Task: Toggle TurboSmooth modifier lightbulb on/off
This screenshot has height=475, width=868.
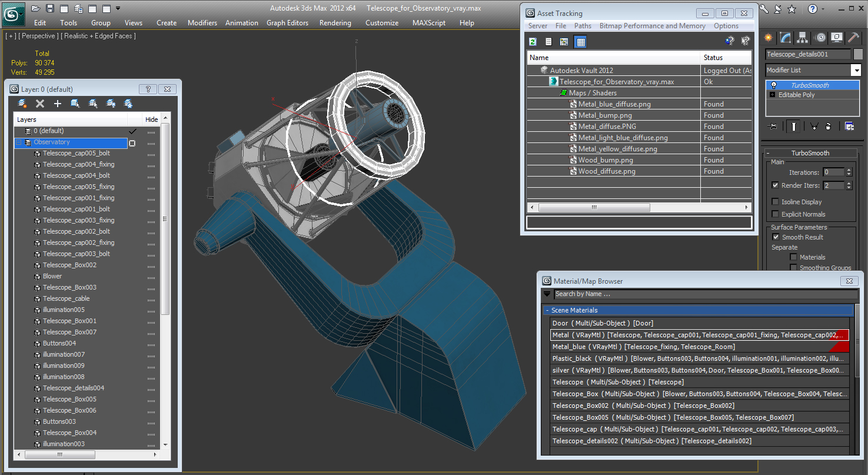Action: [774, 85]
